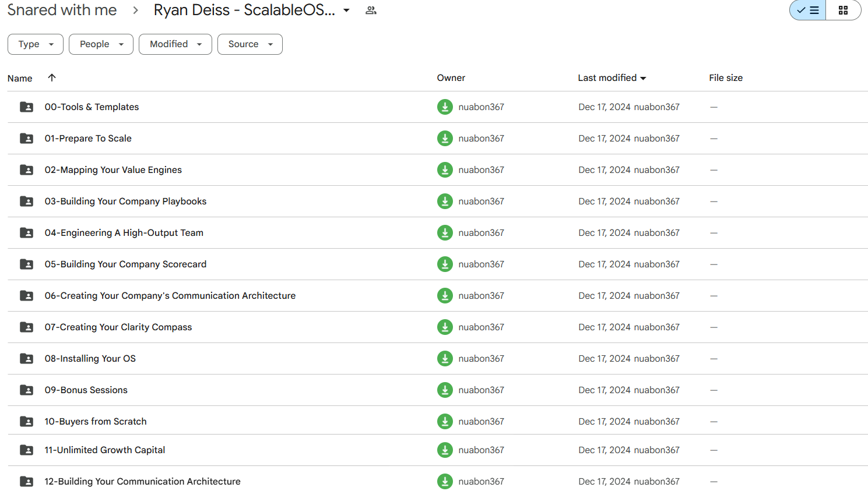Image resolution: width=868 pixels, height=498 pixels.
Task: Click the folder icon beside 08-Installing Your OS
Action: pos(26,359)
